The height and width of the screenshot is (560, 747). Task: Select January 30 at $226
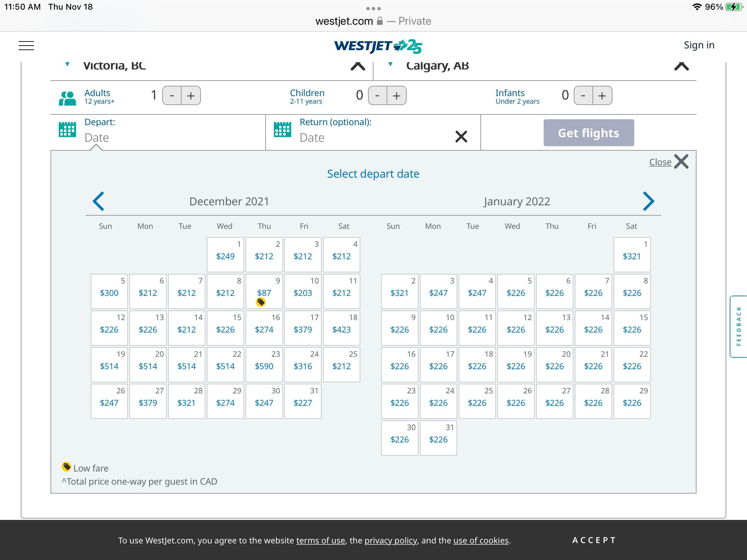pos(400,438)
